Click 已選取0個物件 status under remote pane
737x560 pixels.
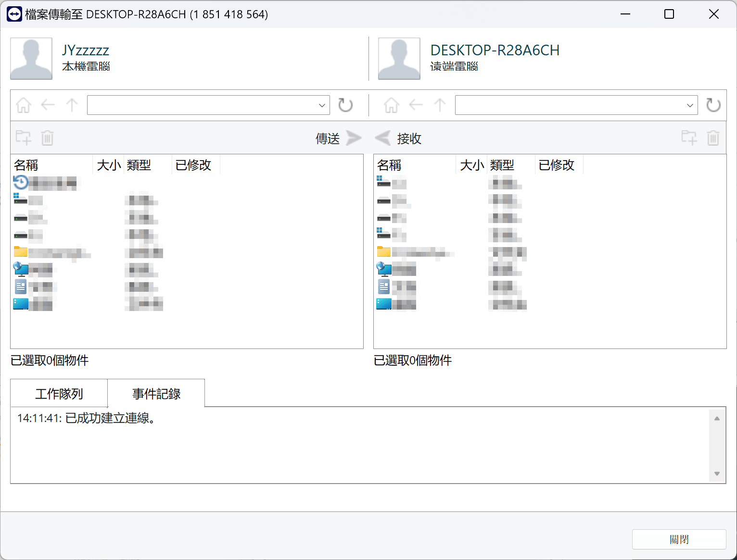(x=413, y=361)
